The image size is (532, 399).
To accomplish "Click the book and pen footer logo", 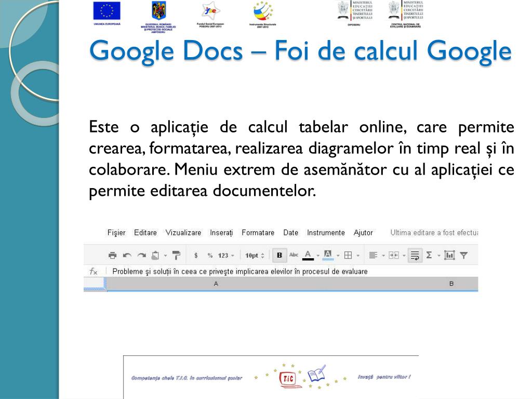I will [317, 373].
